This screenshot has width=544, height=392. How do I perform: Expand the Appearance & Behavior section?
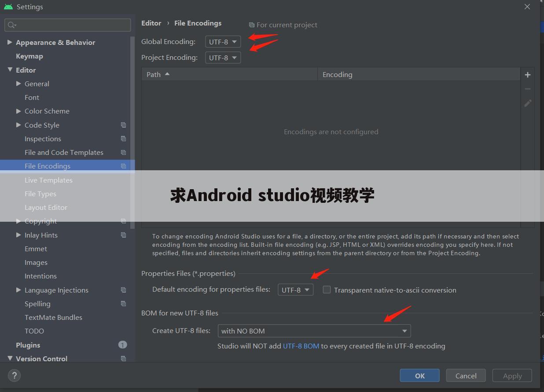[x=10, y=42]
